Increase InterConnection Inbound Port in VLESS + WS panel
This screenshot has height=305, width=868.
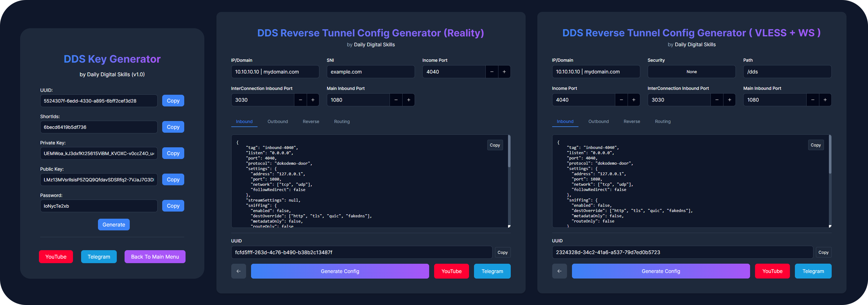pyautogui.click(x=729, y=100)
